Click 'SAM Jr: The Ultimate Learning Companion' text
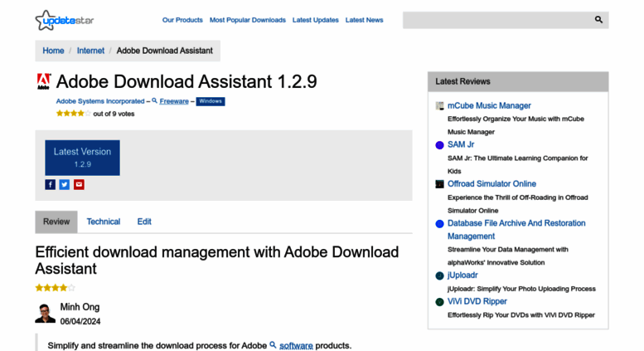 click(518, 164)
